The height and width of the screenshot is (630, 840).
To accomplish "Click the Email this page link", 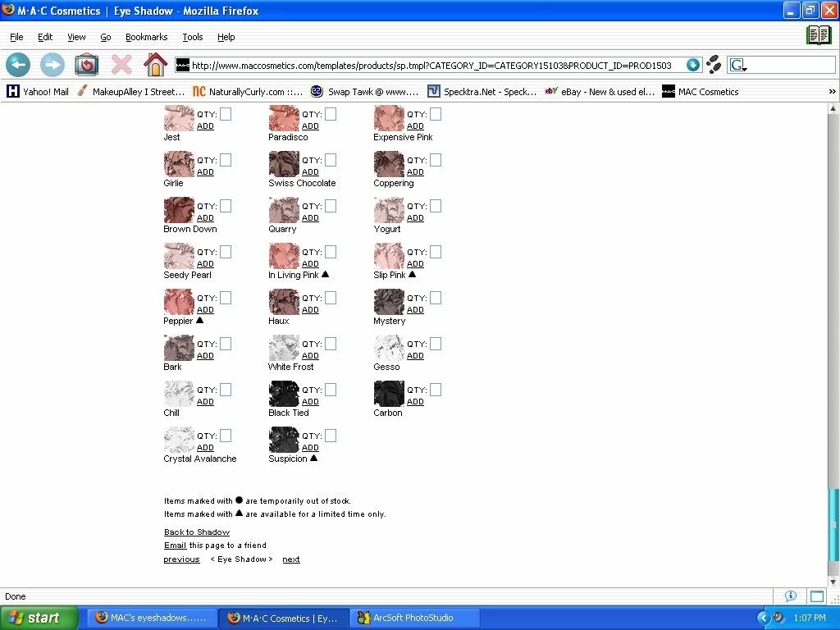I will pyautogui.click(x=176, y=546).
